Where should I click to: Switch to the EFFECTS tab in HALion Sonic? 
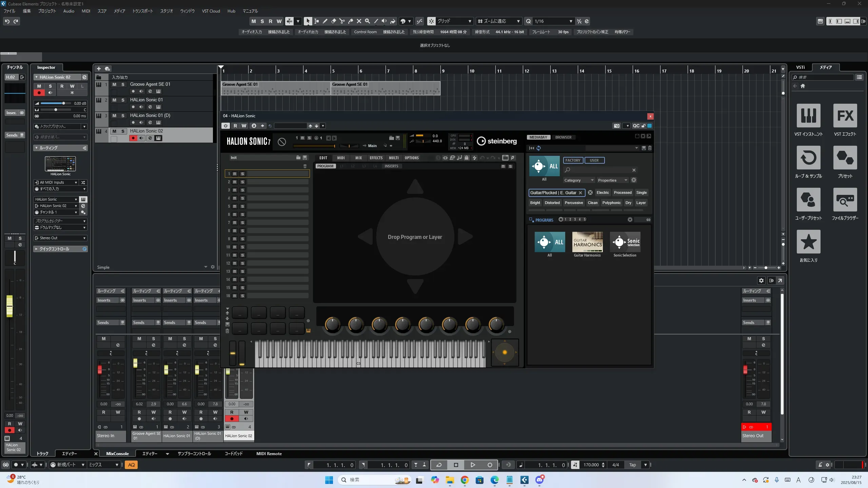(376, 158)
